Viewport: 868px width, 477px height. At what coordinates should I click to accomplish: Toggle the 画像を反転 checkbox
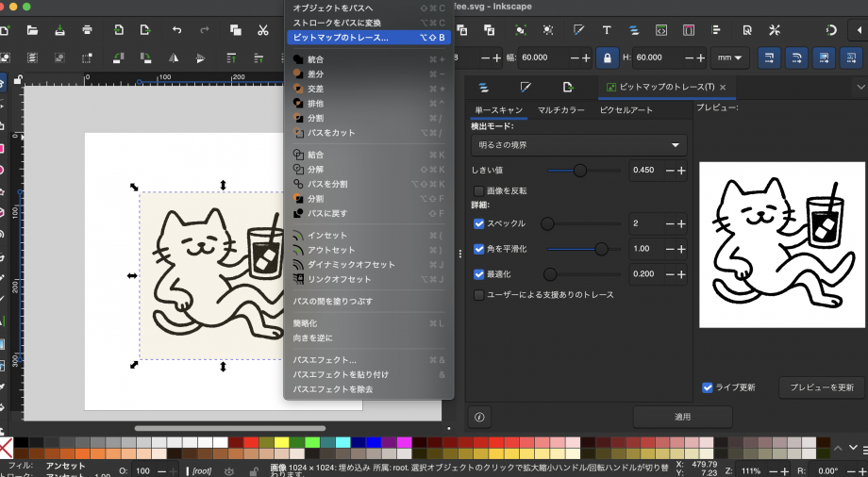479,190
